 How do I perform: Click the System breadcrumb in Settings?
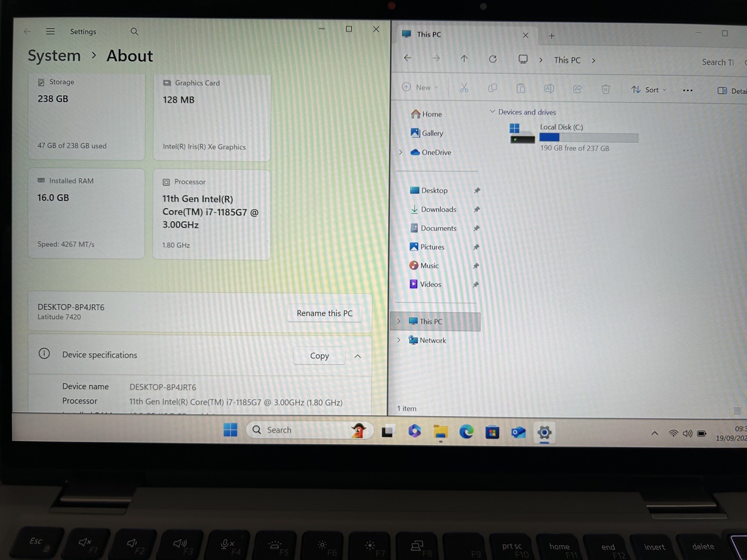(x=54, y=56)
